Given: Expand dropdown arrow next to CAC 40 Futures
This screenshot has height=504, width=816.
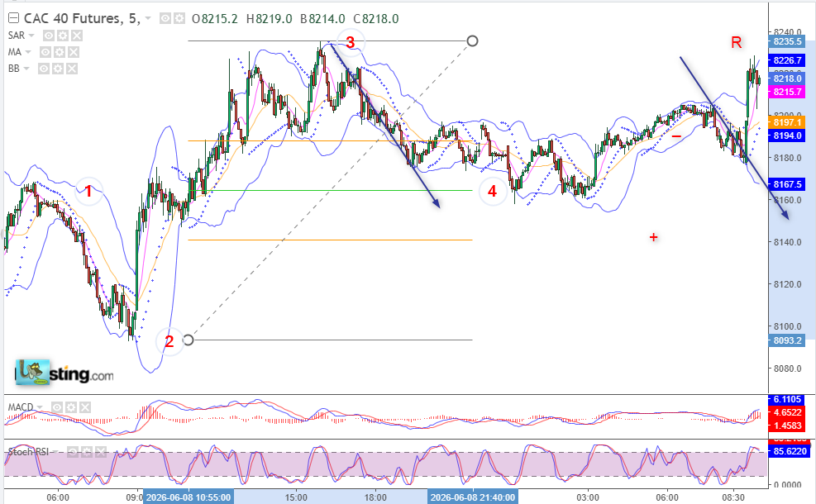Looking at the screenshot, I should pyautogui.click(x=148, y=19).
